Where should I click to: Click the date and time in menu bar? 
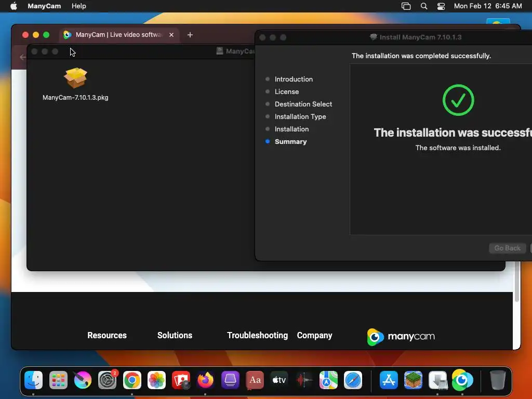[487, 6]
